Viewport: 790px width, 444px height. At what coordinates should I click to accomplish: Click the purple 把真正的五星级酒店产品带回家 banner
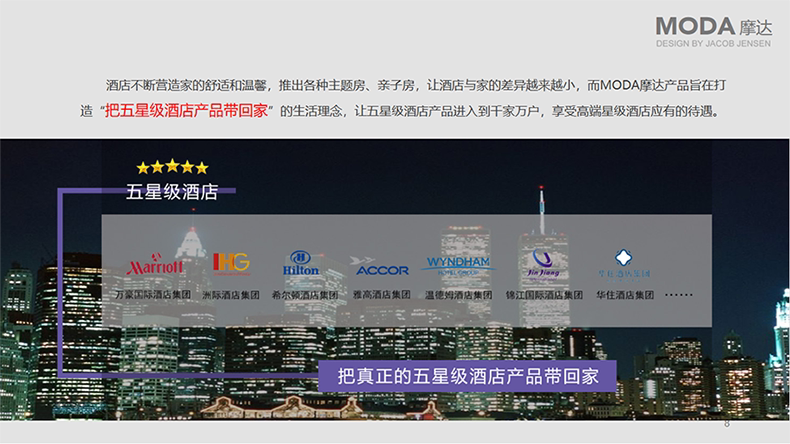point(468,376)
